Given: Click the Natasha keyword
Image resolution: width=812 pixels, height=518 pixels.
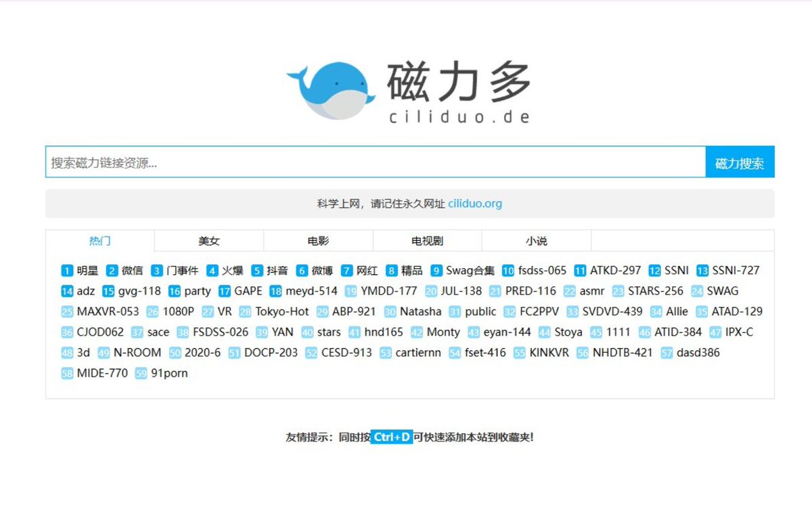Looking at the screenshot, I should (420, 311).
